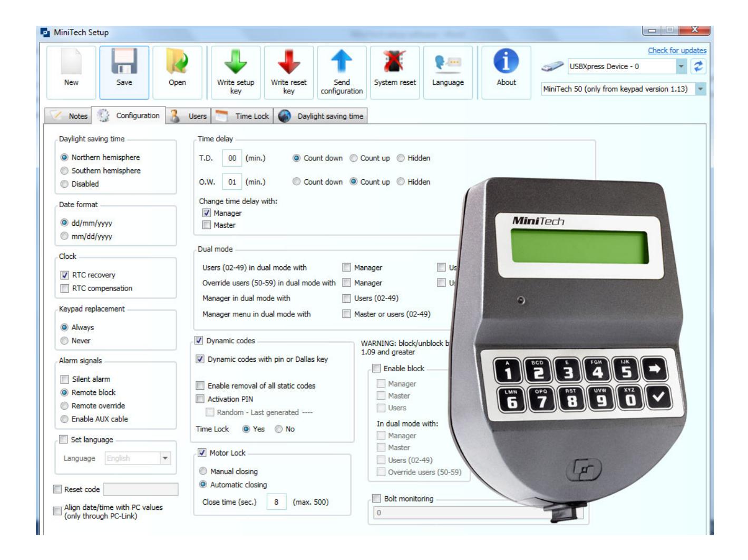Viewport: 748px width, 560px height.
Task: Click the Close time seconds field
Action: pos(276,502)
